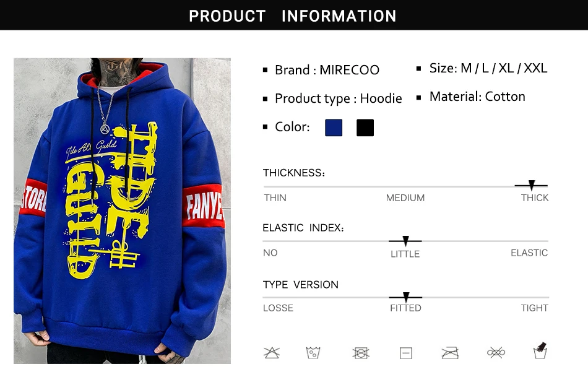Click the do-not-tumble-dry care icon
The height and width of the screenshot is (390, 588).
361,353
